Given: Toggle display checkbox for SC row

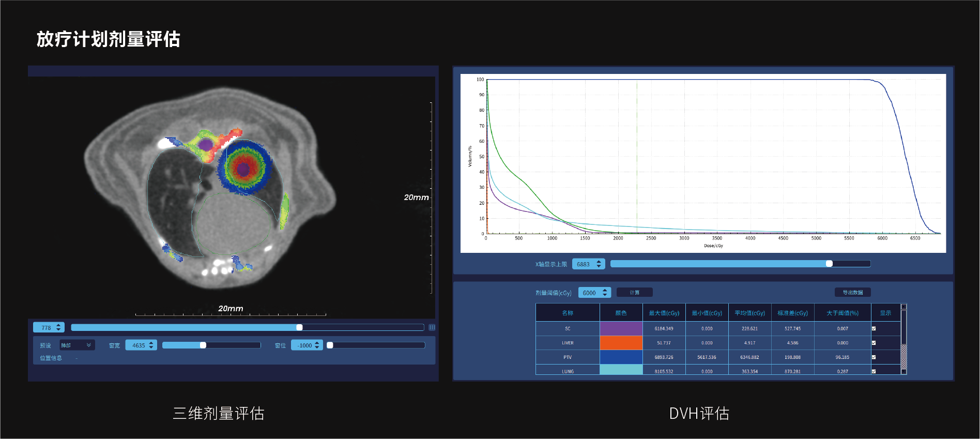Looking at the screenshot, I should [874, 328].
